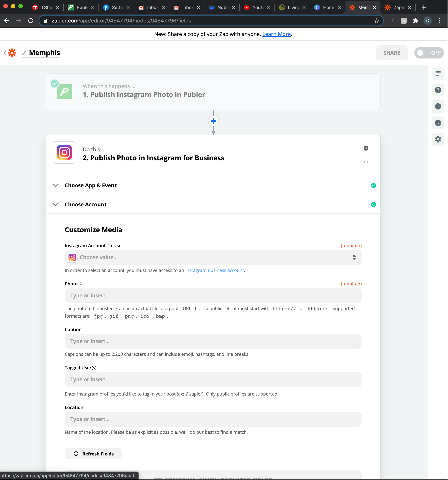Open the Chrome profile avatar C
Screen dimensions: 448x480
pos(427,21)
